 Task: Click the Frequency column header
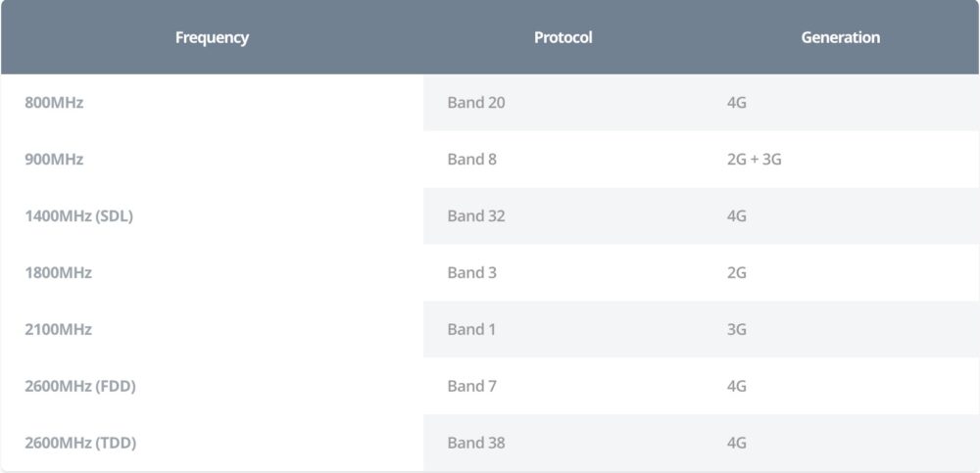point(212,38)
